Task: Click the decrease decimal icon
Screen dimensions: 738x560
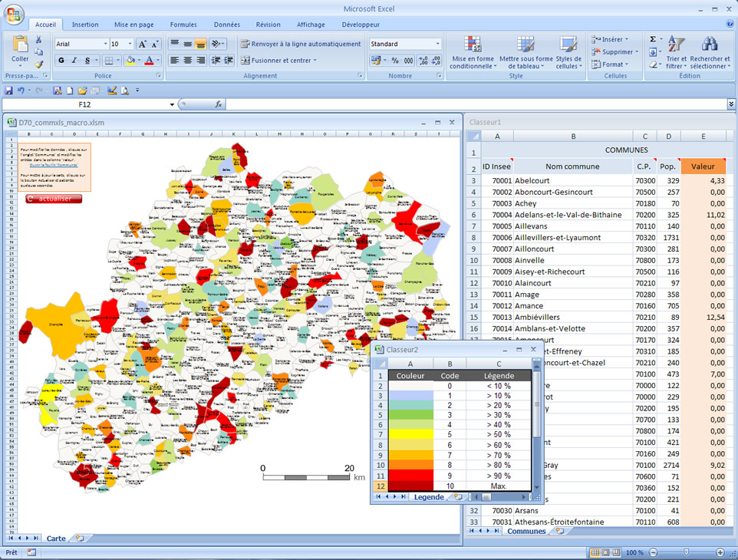Action: tap(437, 61)
